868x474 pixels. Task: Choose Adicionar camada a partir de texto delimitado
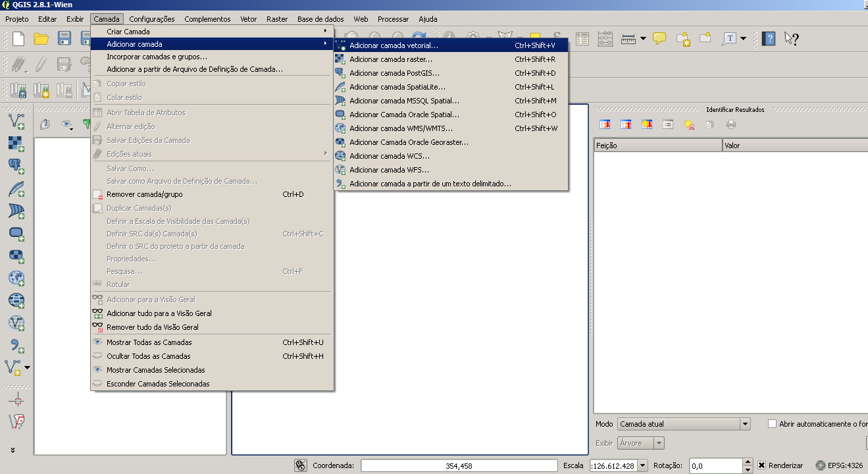[x=451, y=184]
